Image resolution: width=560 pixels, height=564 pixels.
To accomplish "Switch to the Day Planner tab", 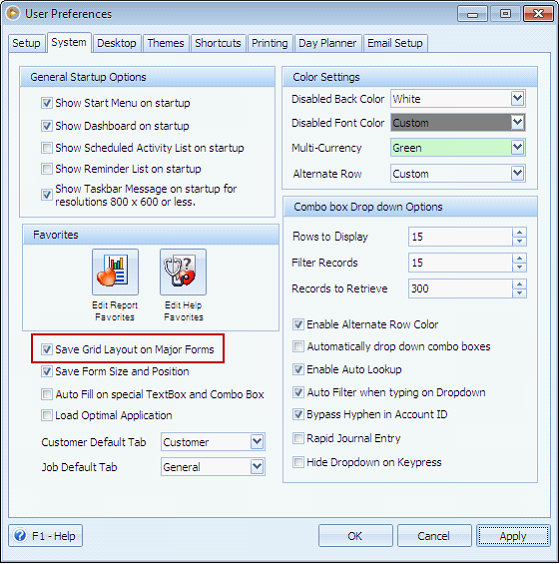I will (x=327, y=44).
